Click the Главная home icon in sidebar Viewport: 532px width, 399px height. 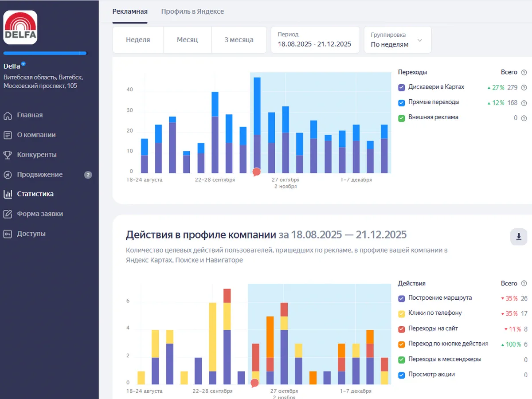coord(8,115)
